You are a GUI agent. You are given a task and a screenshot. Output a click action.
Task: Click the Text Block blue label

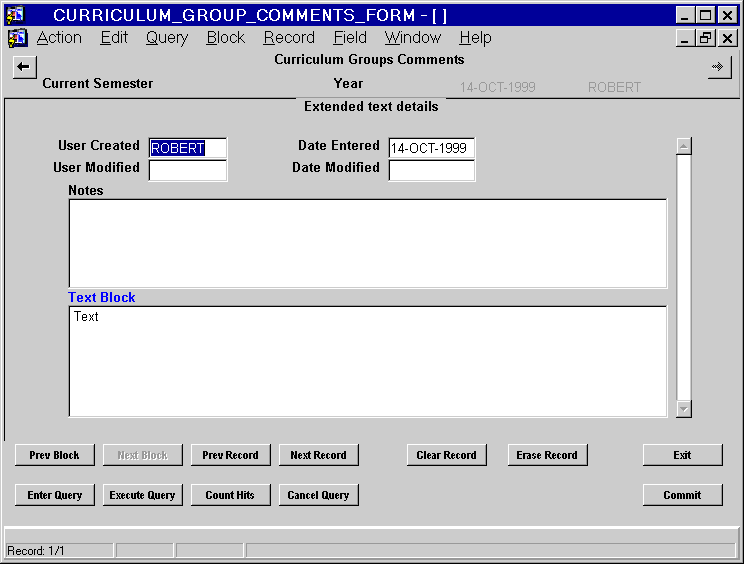pos(102,297)
